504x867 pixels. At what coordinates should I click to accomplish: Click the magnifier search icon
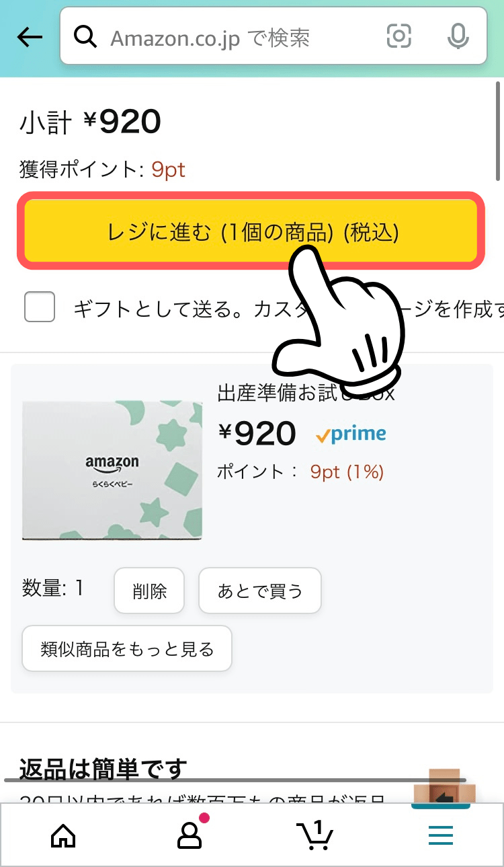click(x=85, y=37)
